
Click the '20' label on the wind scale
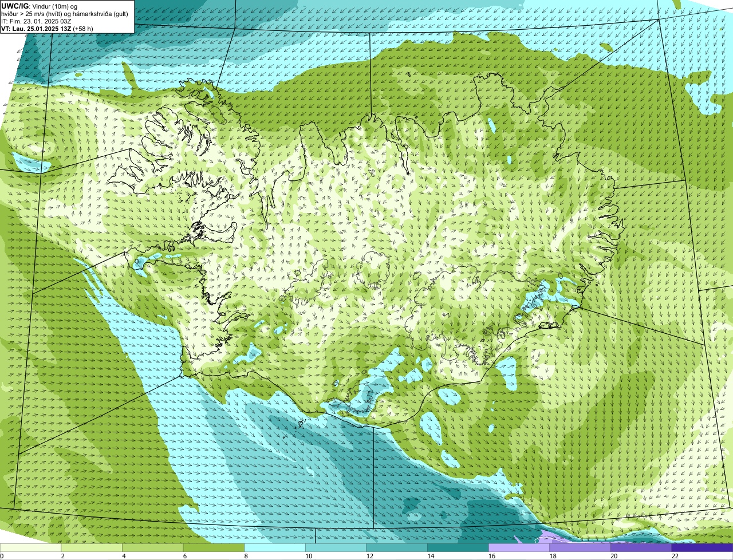(614, 556)
